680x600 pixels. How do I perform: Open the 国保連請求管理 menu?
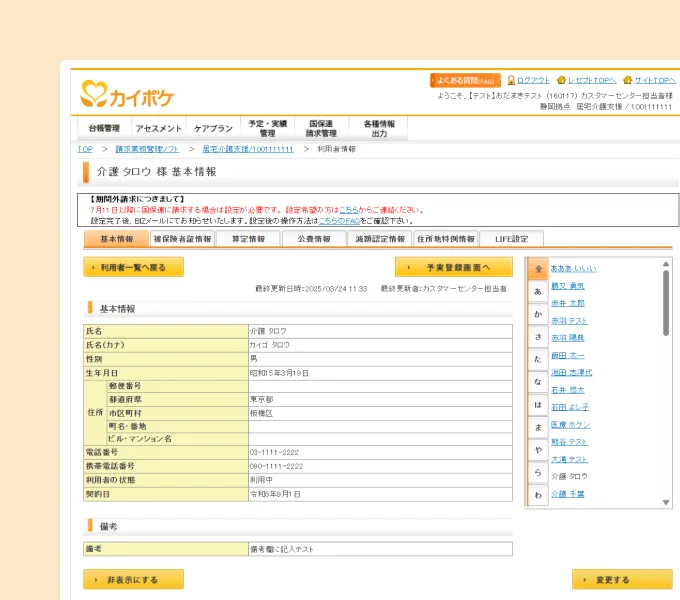pyautogui.click(x=321, y=128)
